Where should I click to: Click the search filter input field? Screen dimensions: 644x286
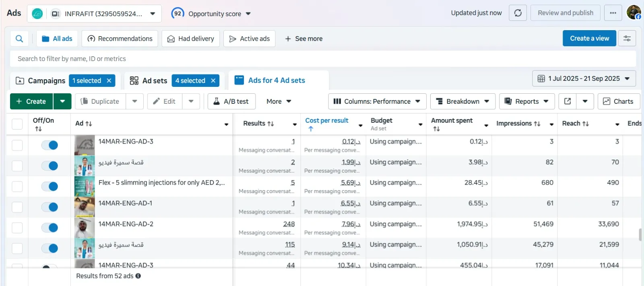322,59
